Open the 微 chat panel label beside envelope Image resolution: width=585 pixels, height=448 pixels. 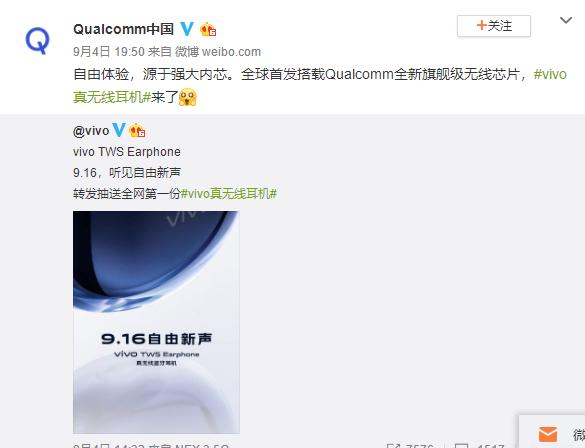pos(579,435)
